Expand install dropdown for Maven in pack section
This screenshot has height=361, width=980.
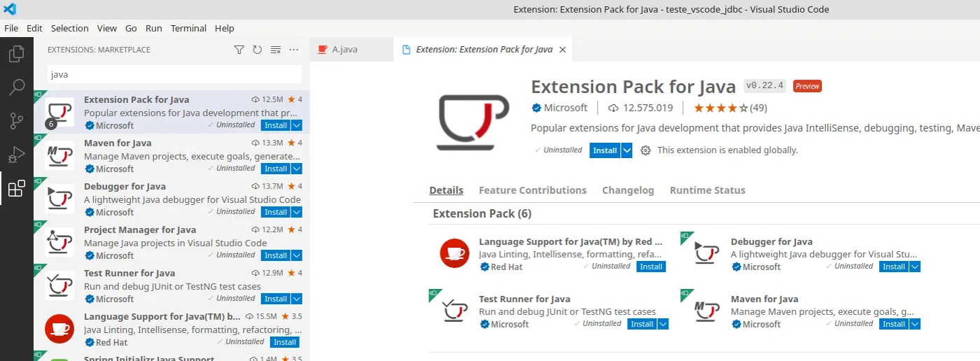coord(915,324)
